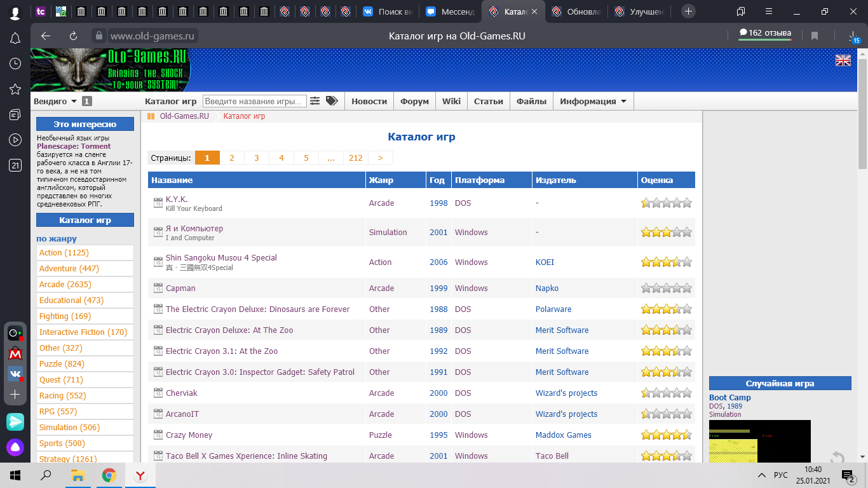The height and width of the screenshot is (488, 868).
Task: Open VK icon in sidebar panel
Action: tap(15, 374)
